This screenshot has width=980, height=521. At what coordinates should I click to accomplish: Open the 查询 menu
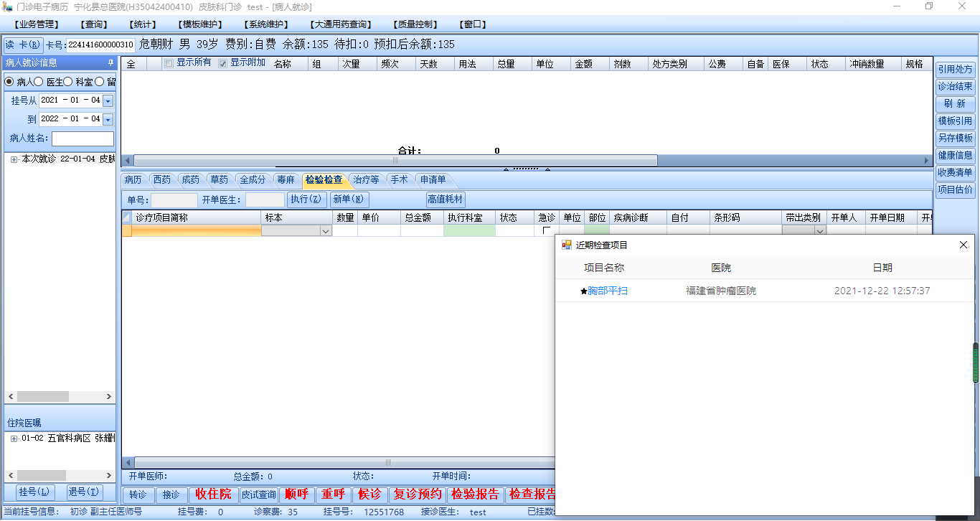95,24
